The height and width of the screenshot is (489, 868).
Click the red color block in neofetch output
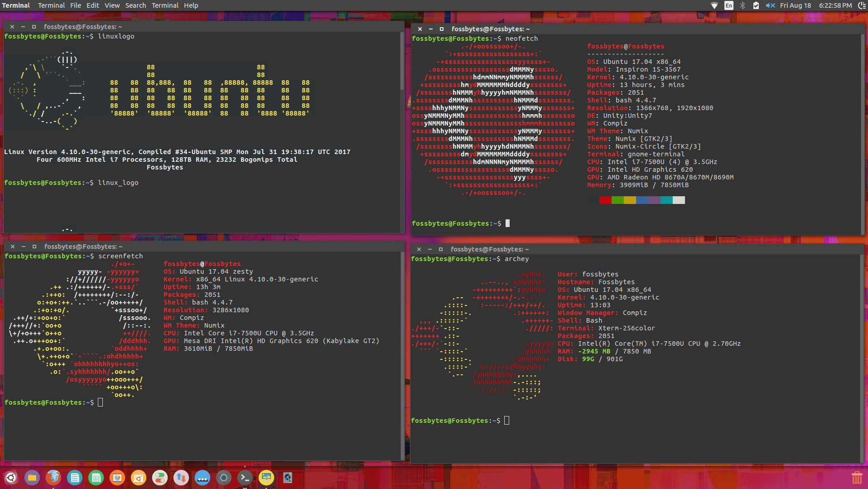[x=605, y=200]
